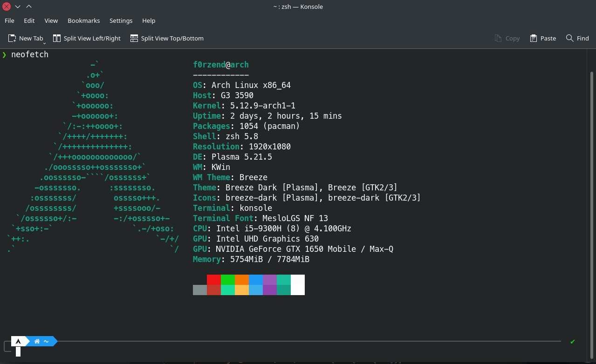Click the 'Theme: Breeze Dark [Plasma]' line
The image size is (596, 364).
(295, 188)
